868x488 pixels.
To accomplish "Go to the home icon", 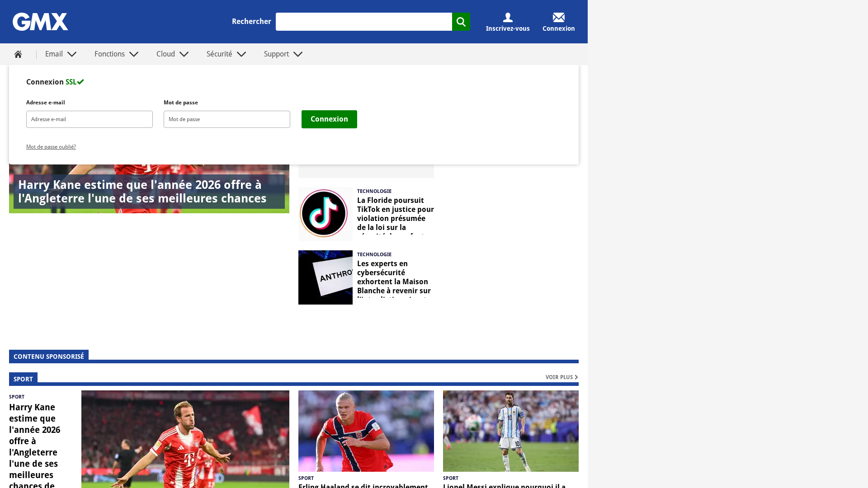I will coord(18,54).
